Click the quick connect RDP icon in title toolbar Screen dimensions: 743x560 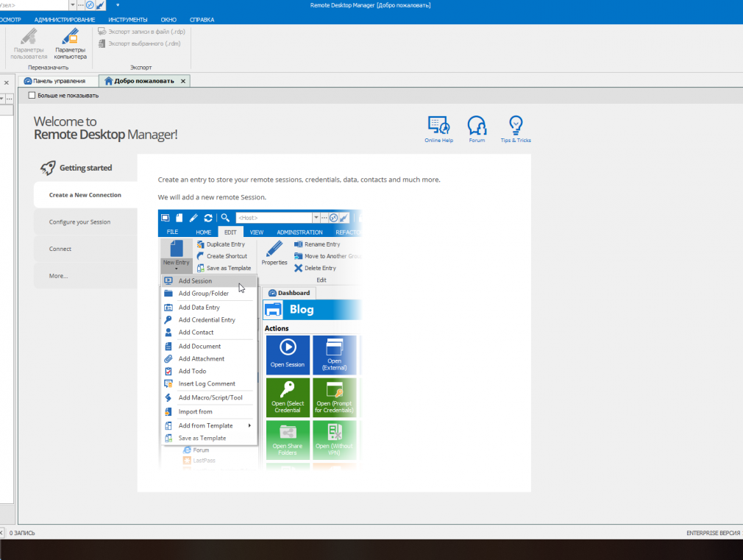tap(90, 5)
